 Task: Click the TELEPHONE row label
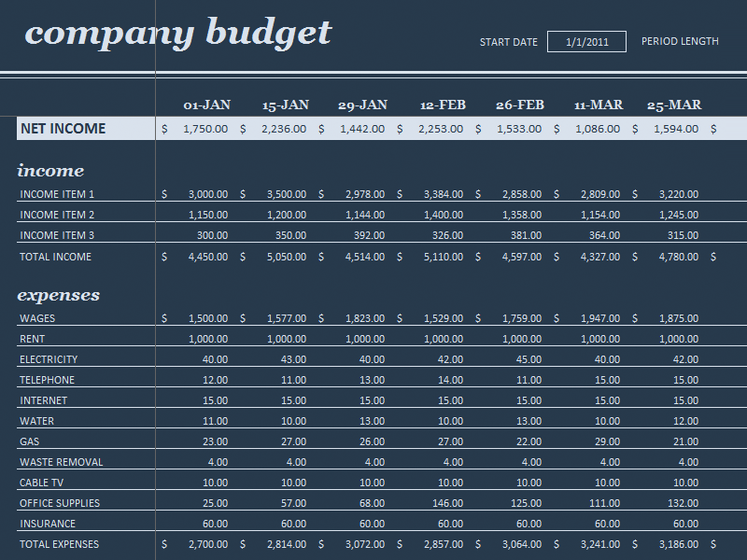(48, 380)
